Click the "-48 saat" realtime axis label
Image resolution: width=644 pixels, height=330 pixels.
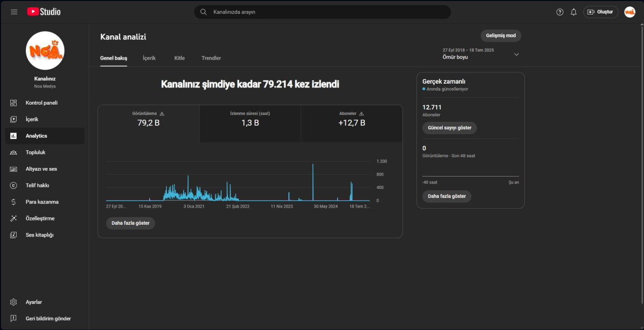430,182
